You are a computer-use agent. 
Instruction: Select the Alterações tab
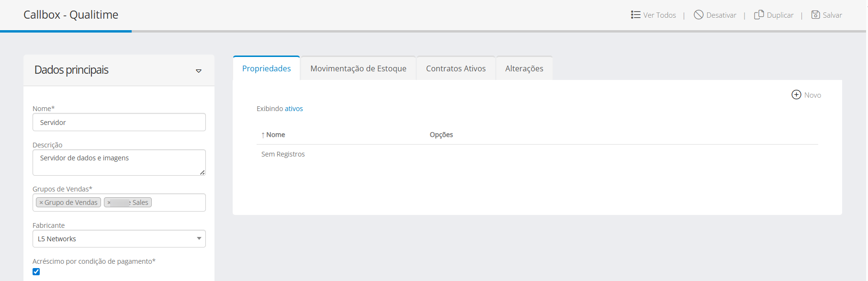click(x=524, y=68)
